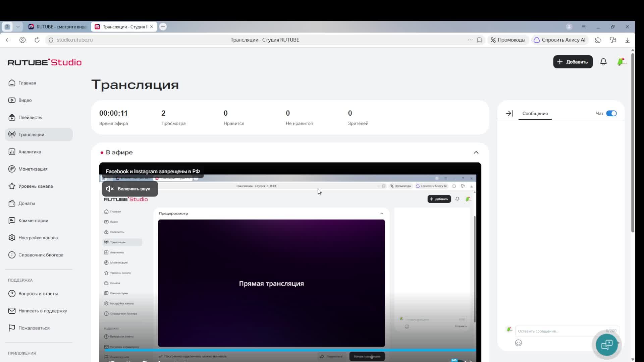Open a new browser tab
The width and height of the screenshot is (644, 362).
pos(163,27)
